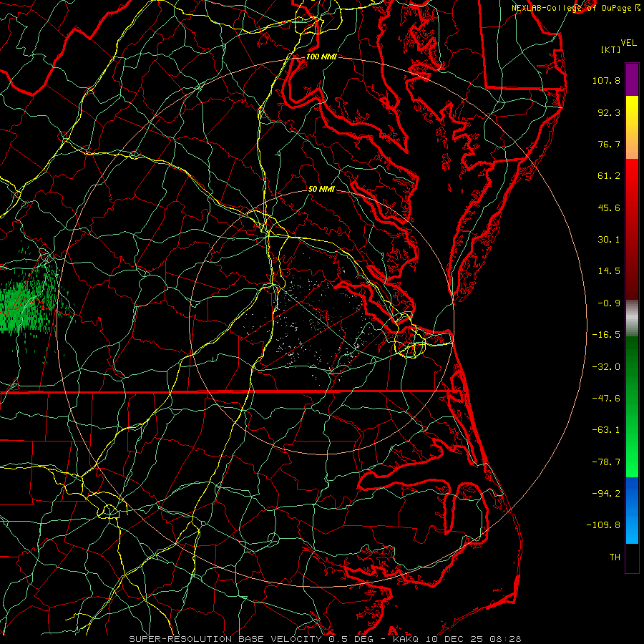Click the -0.9 velocity legend value
Image resolution: width=644 pixels, height=644 pixels.
pyautogui.click(x=609, y=303)
